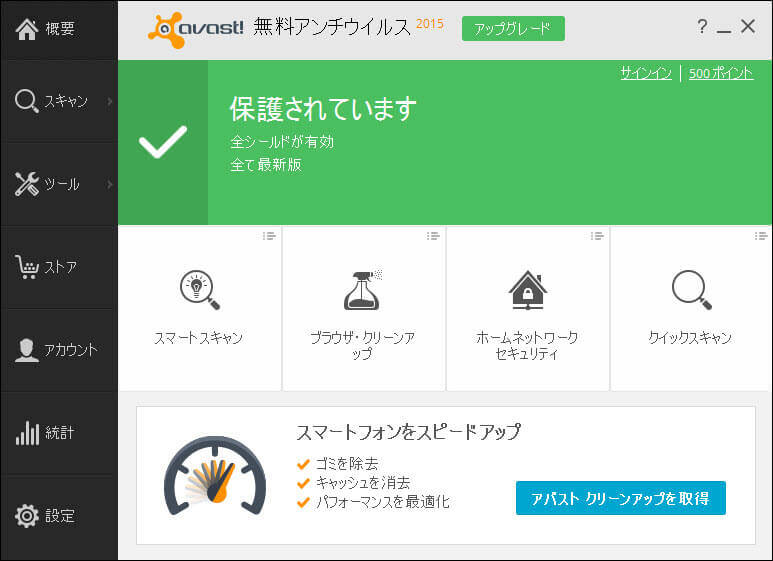Click the キャッシュを消去 list item

(x=363, y=483)
